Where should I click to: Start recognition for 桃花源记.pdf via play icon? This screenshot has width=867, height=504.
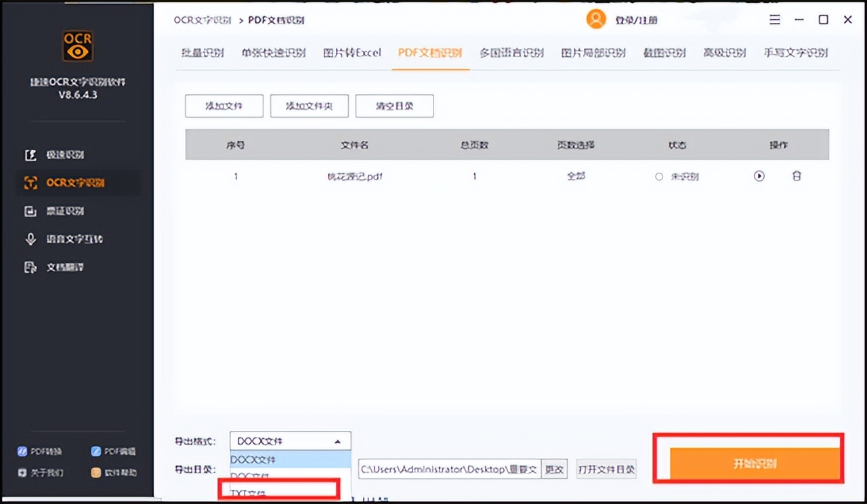click(x=759, y=175)
